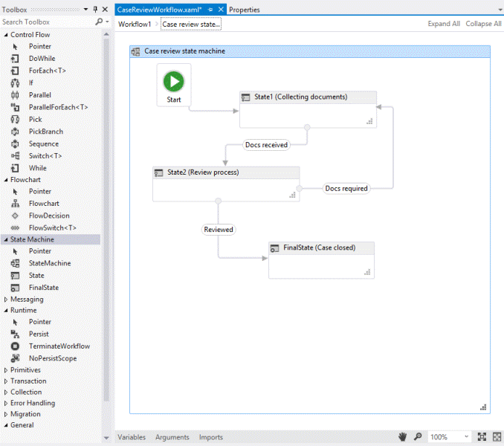This screenshot has height=446, width=504.
Task: Select the Flowchart activity icon
Action: (15, 204)
